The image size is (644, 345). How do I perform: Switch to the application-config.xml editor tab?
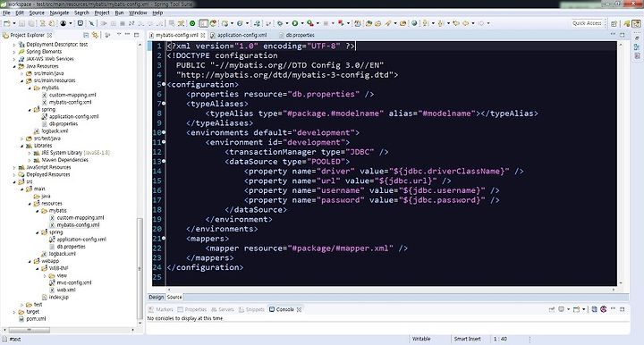point(239,35)
